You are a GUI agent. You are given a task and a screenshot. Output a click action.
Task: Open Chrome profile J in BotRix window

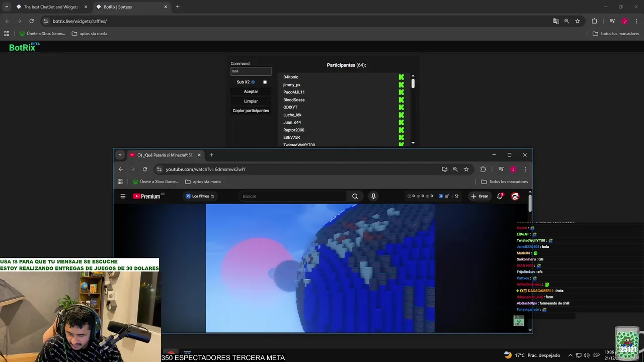[x=624, y=21]
